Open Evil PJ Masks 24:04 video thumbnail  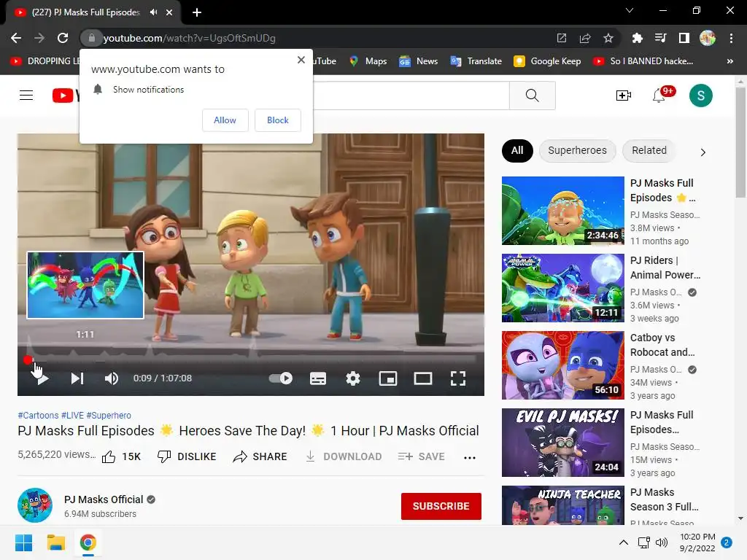coord(562,443)
